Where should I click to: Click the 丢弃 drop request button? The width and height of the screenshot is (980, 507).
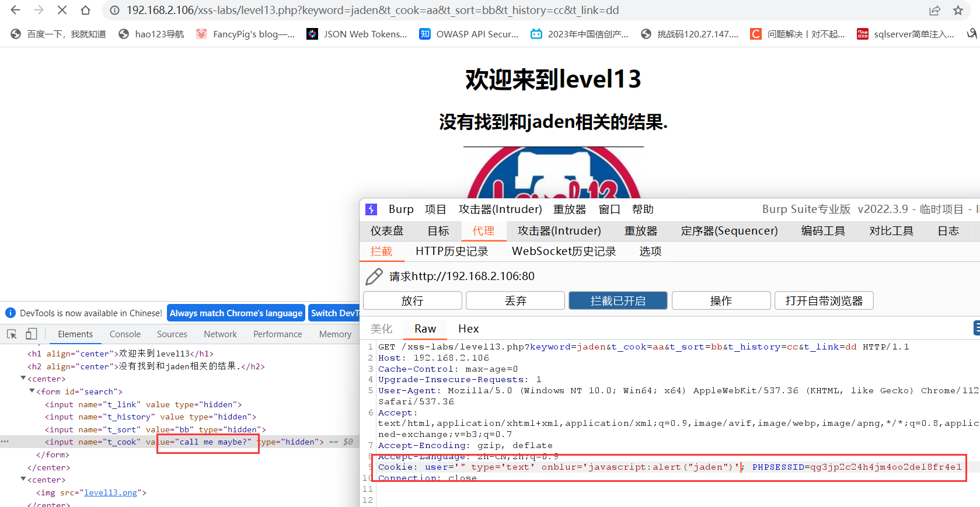coord(515,300)
